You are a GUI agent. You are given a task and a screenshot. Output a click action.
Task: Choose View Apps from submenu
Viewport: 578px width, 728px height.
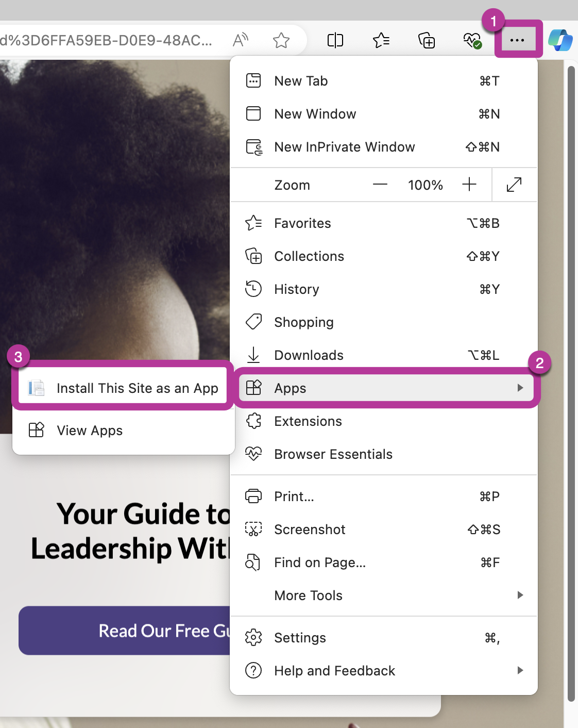123,430
